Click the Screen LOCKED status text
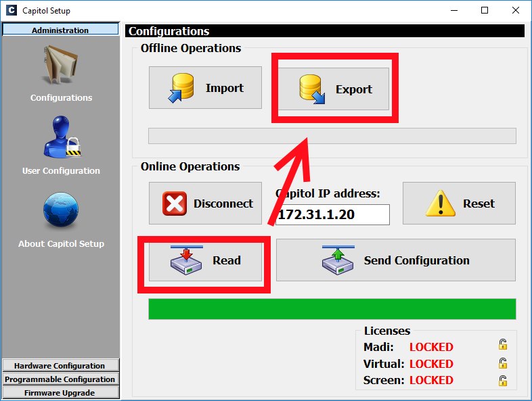This screenshot has height=401, width=532. [x=431, y=380]
